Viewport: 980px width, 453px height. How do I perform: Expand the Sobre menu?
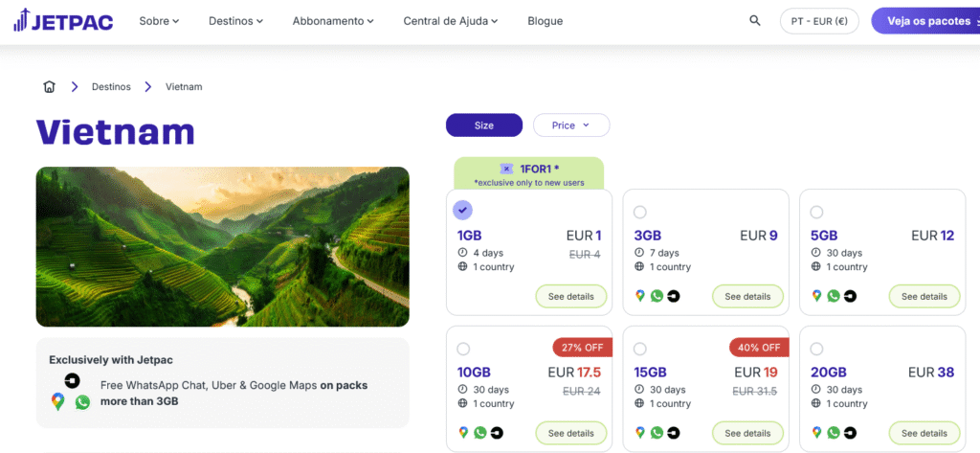[x=159, y=21]
